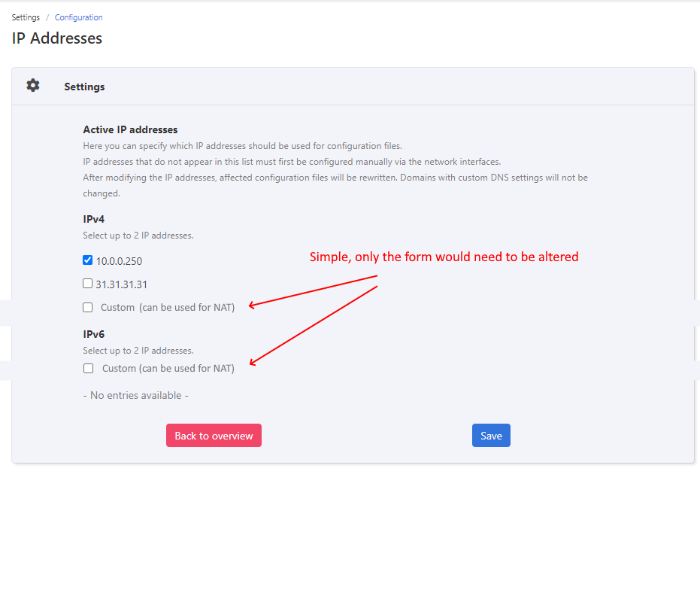The height and width of the screenshot is (602, 700).
Task: Click the IPv4 section heading
Action: pyautogui.click(x=94, y=219)
